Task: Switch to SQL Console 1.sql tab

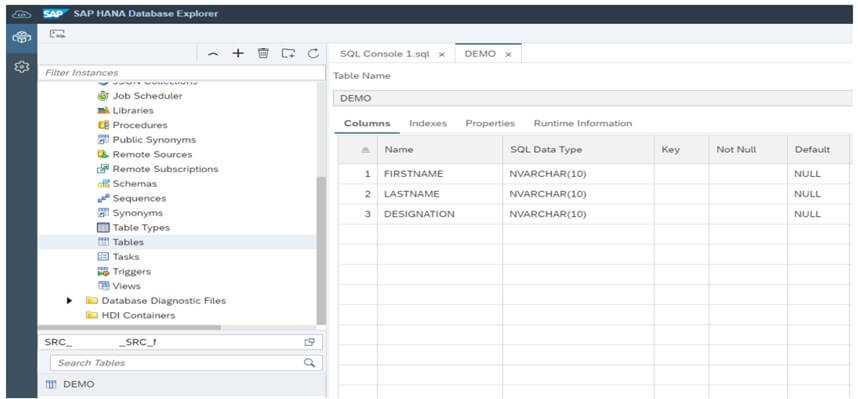Action: [x=385, y=54]
